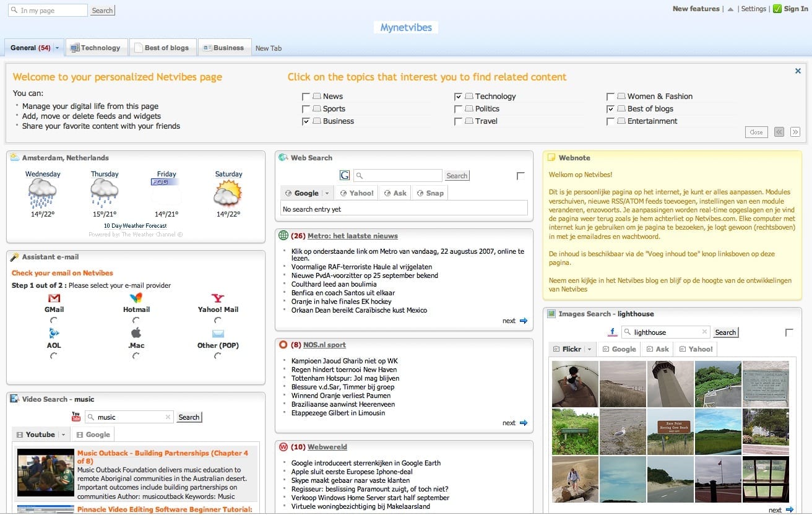Screen dimensions: 812x515
Task: Click the Amsterdam weather module icon
Action: pos(15,158)
